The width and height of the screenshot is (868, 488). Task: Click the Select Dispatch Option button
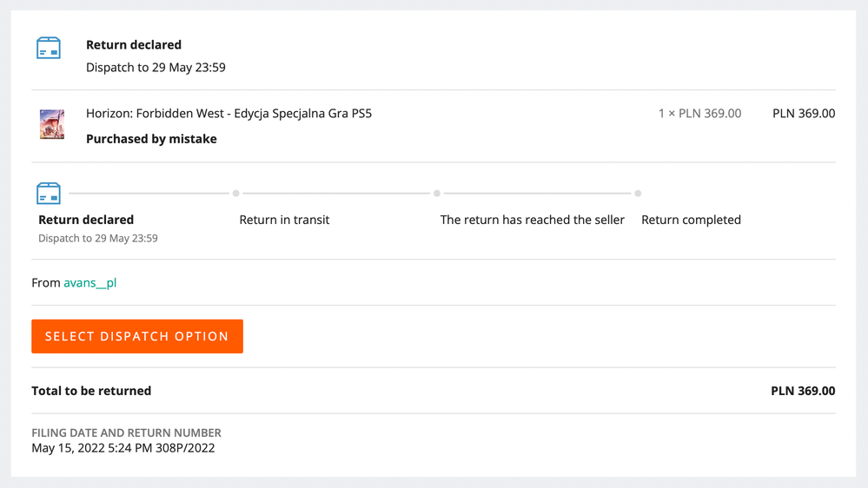(x=137, y=336)
